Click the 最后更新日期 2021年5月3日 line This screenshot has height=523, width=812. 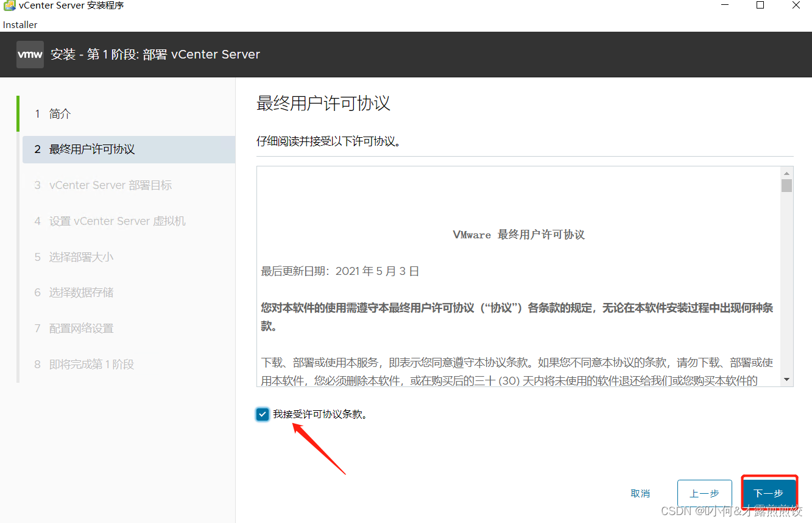(x=341, y=271)
